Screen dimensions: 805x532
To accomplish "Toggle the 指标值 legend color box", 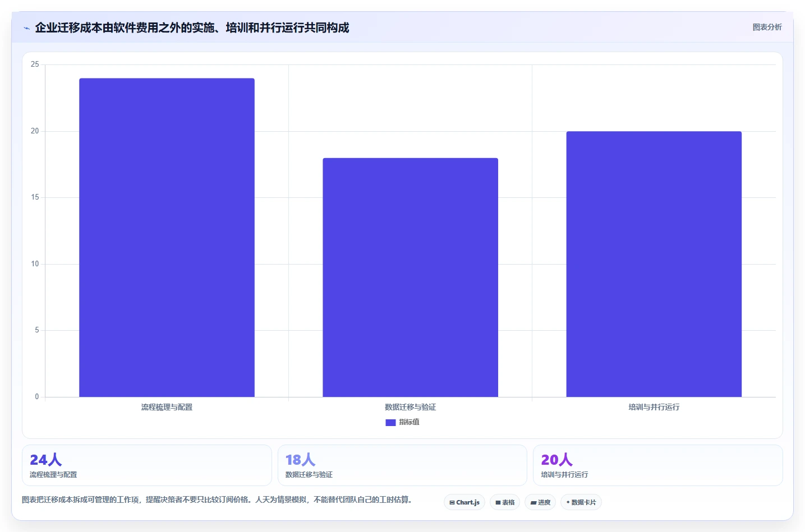I will tap(390, 423).
